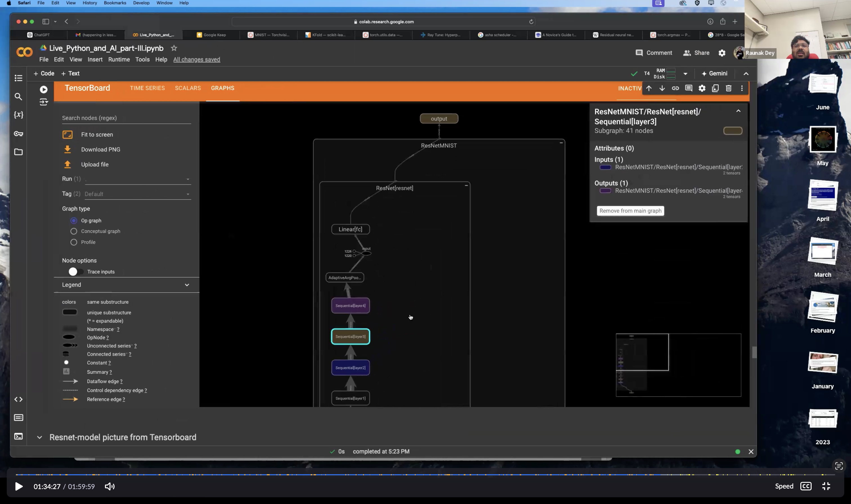Move cell down arrow icon

pos(662,88)
